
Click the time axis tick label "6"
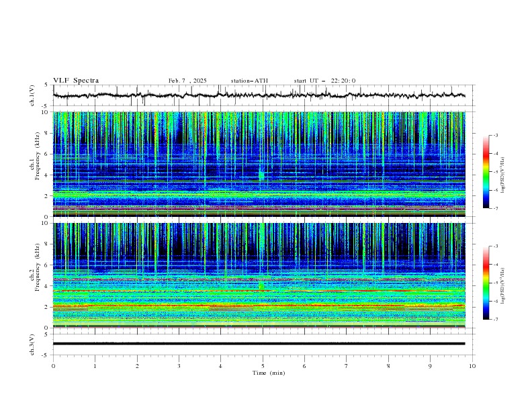click(x=304, y=366)
